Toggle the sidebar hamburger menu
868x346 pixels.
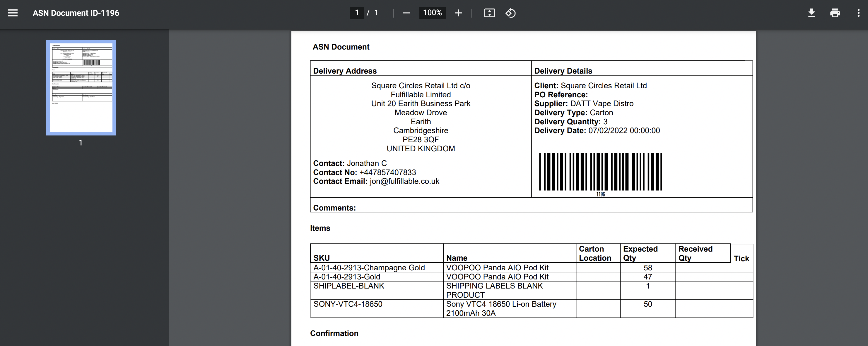click(x=13, y=13)
